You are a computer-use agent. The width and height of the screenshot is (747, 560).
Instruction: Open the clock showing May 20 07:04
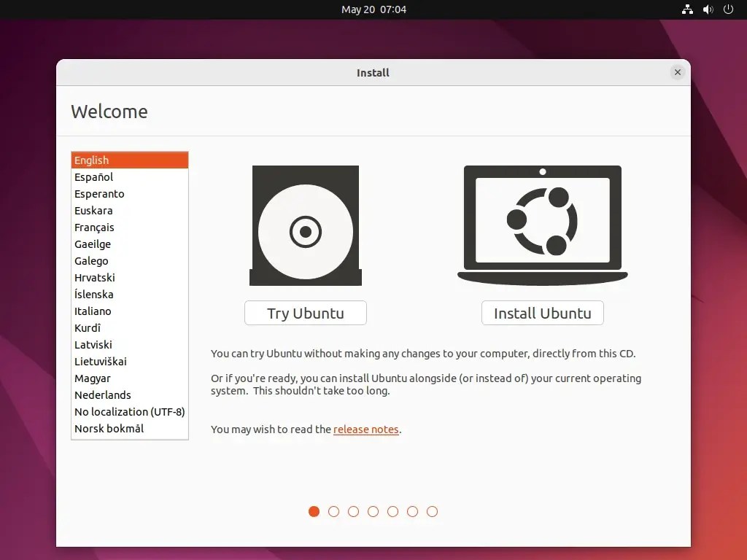coord(373,9)
